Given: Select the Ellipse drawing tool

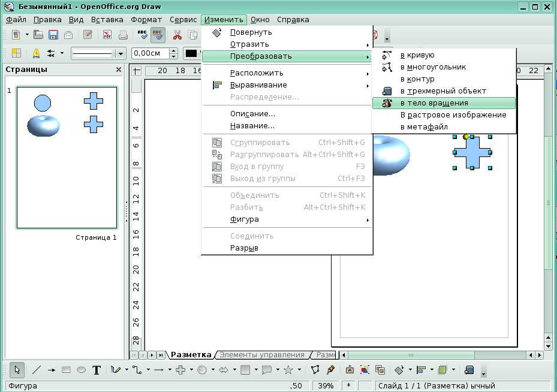Looking at the screenshot, I should [x=81, y=370].
